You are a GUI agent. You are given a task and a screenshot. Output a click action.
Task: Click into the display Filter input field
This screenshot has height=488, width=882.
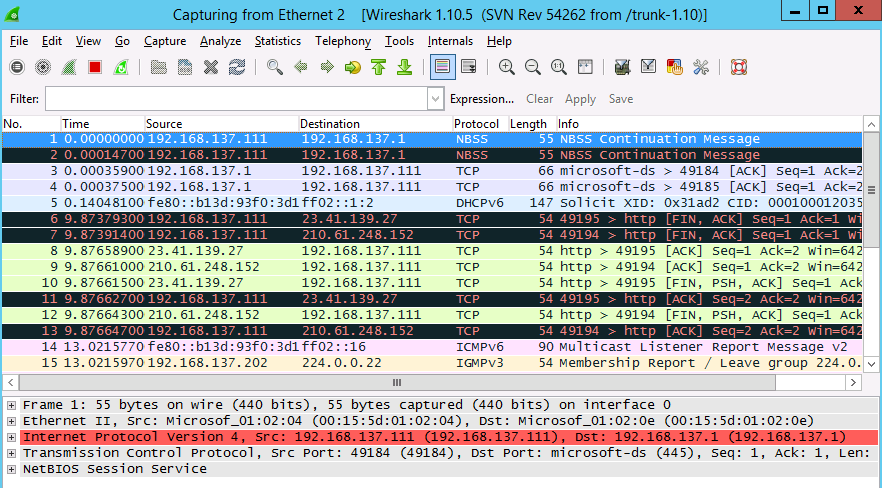click(237, 99)
